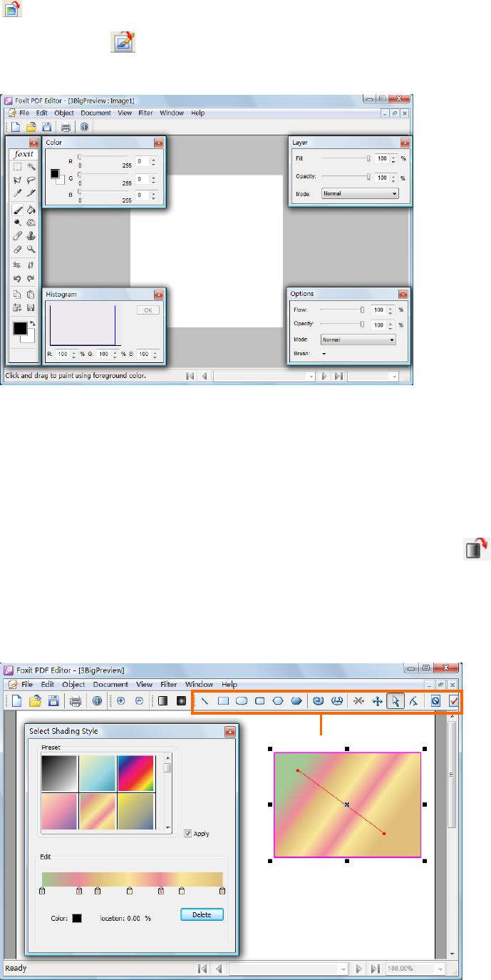This screenshot has width=491, height=980.
Task: Expand the Brush picker arrow in Options
Action: pos(323,353)
